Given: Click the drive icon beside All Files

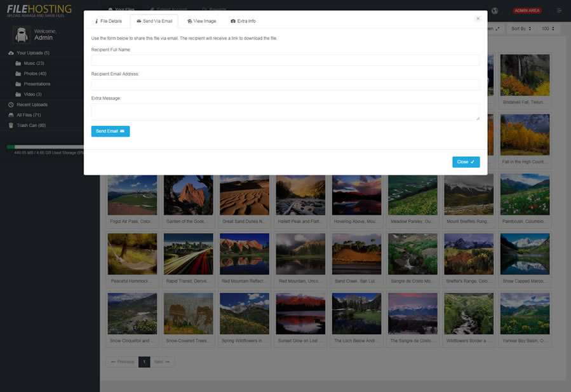Looking at the screenshot, I should [x=11, y=115].
